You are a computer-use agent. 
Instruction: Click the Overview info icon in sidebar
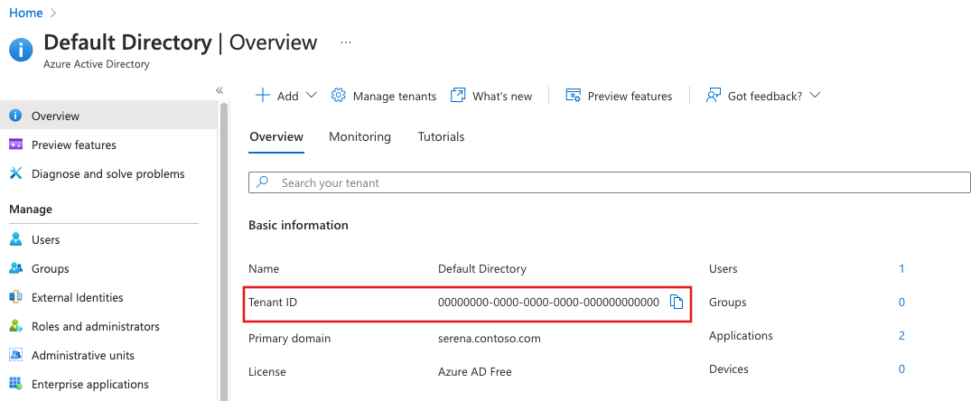15,116
